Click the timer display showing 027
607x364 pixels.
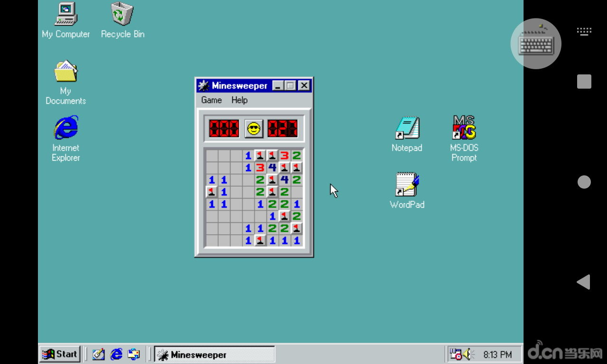283,128
